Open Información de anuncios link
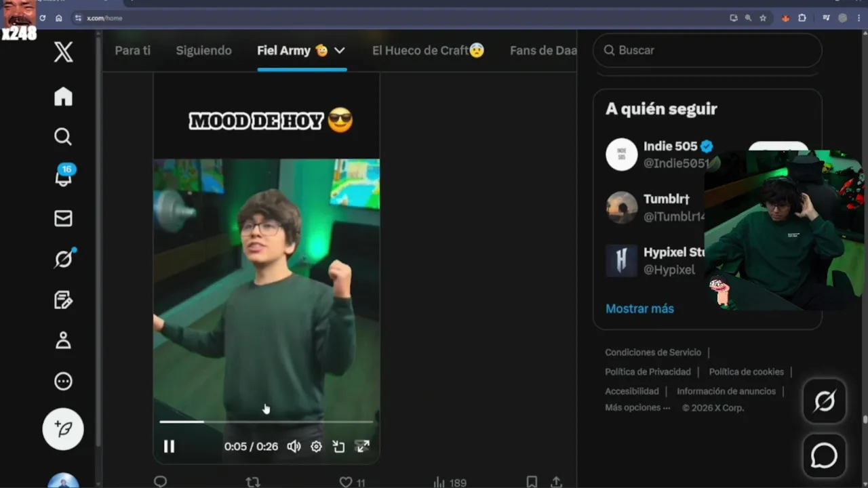This screenshot has width=868, height=488. click(x=726, y=391)
